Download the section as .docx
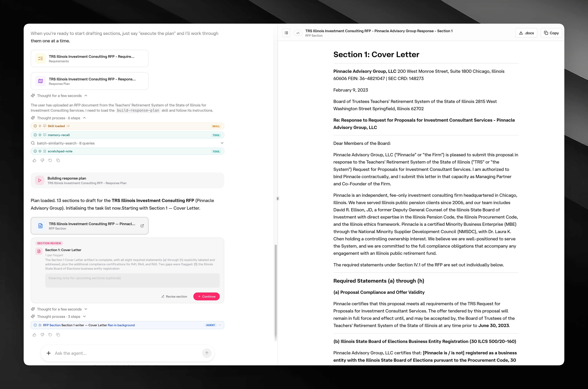 click(x=526, y=33)
